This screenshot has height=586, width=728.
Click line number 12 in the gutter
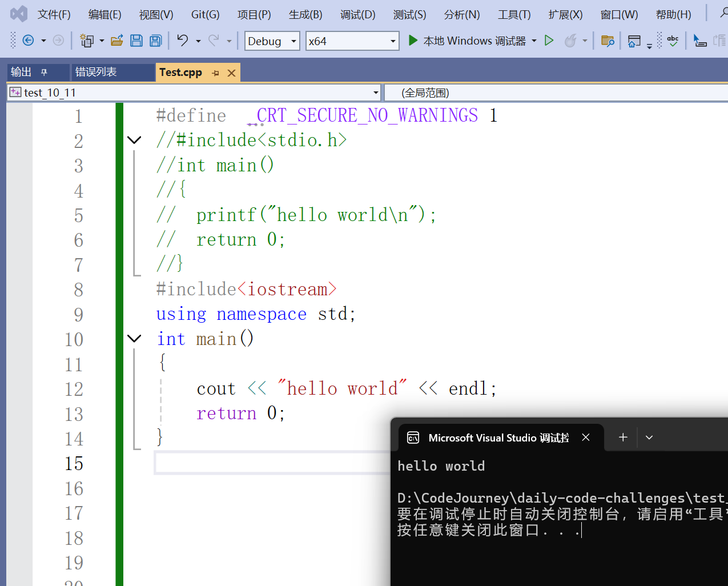[x=74, y=389]
